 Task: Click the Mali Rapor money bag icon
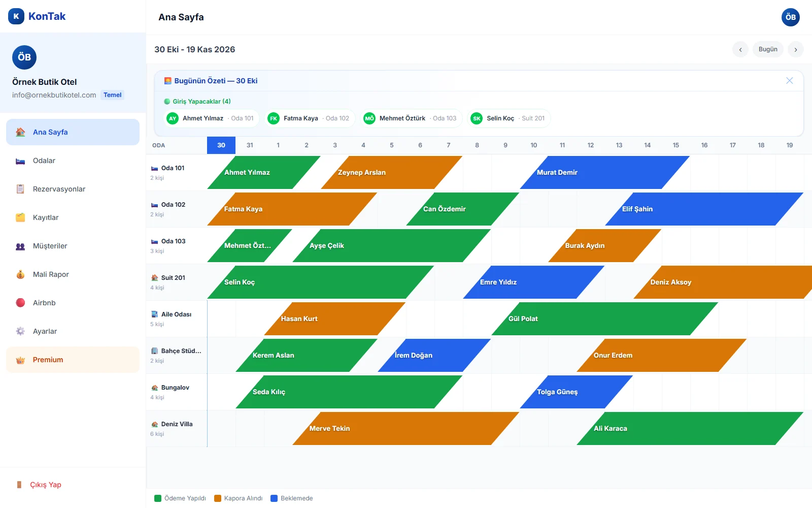pos(20,274)
